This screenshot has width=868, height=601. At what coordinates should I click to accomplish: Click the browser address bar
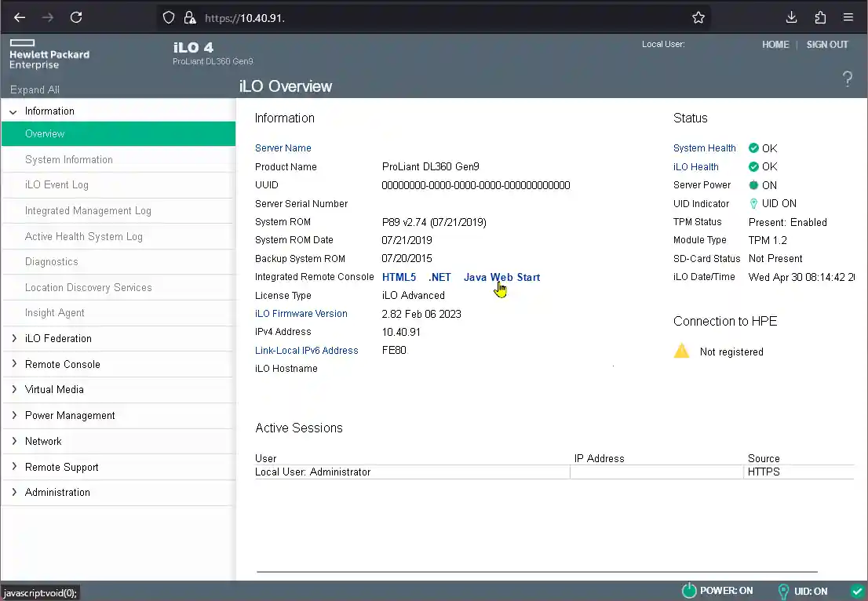point(432,18)
